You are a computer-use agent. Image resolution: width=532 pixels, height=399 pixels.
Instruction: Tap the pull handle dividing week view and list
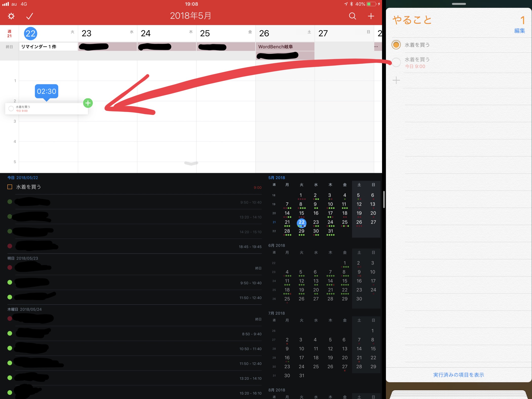pos(191,163)
